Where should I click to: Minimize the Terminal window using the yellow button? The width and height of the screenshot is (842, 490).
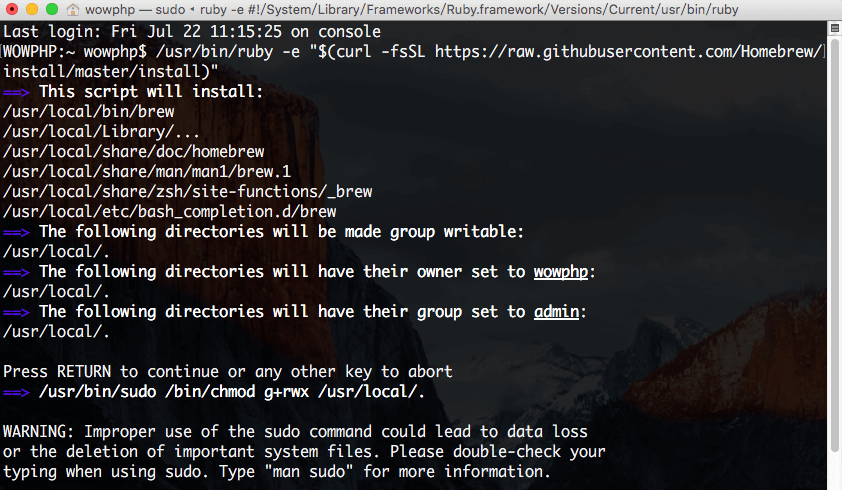32,9
